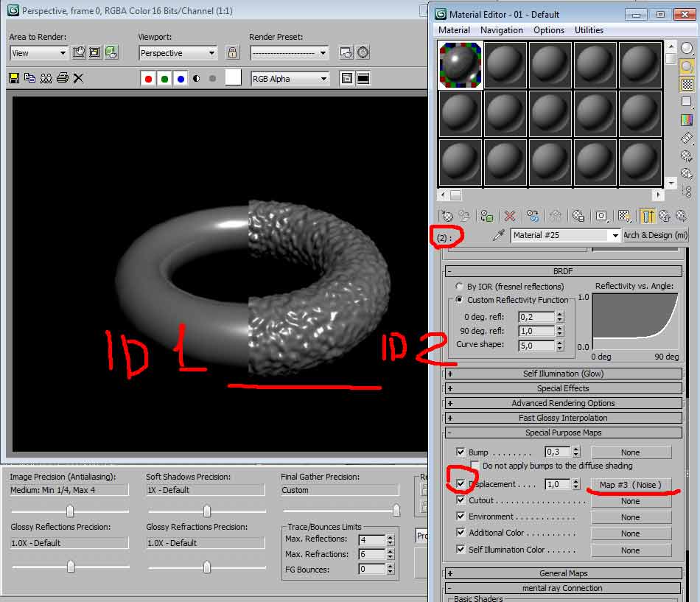Enable the green channel display

click(x=164, y=79)
